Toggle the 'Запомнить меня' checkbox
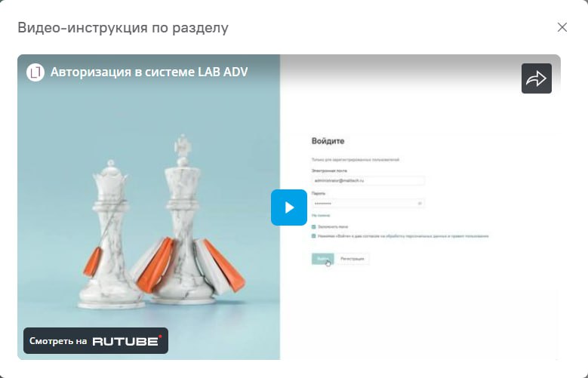The width and height of the screenshot is (588, 378). tap(314, 226)
